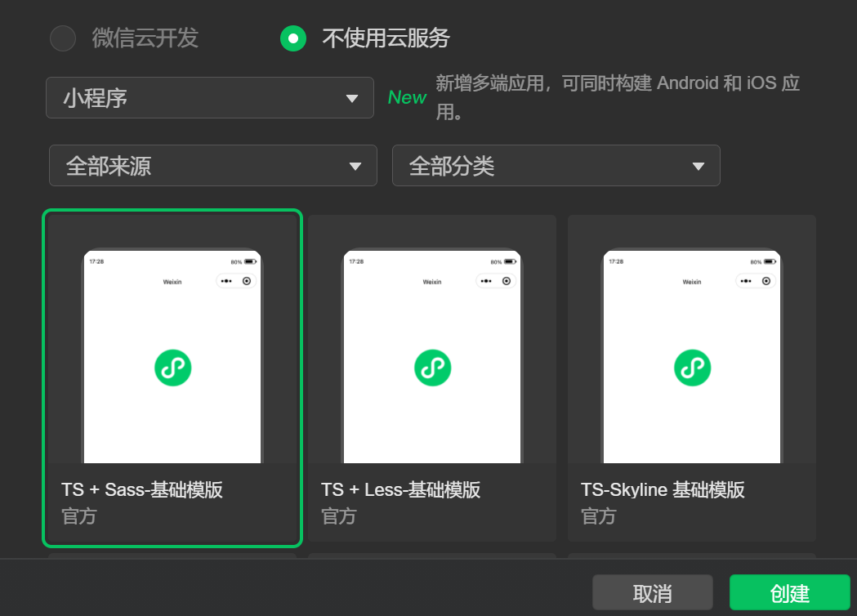Click the capsule menu dots in TS + Sass preview
The width and height of the screenshot is (857, 616).
(x=226, y=281)
